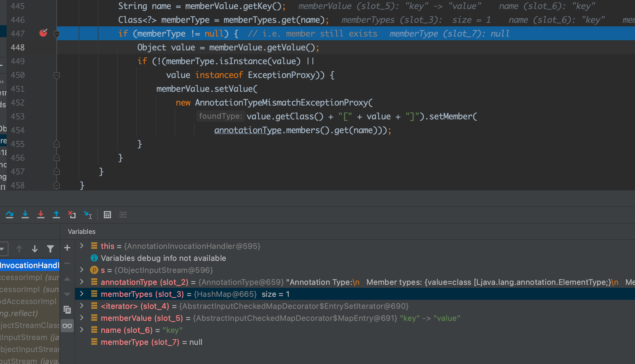The width and height of the screenshot is (635, 364).
Task: Toggle the glasses watches view icon
Action: tap(67, 326)
